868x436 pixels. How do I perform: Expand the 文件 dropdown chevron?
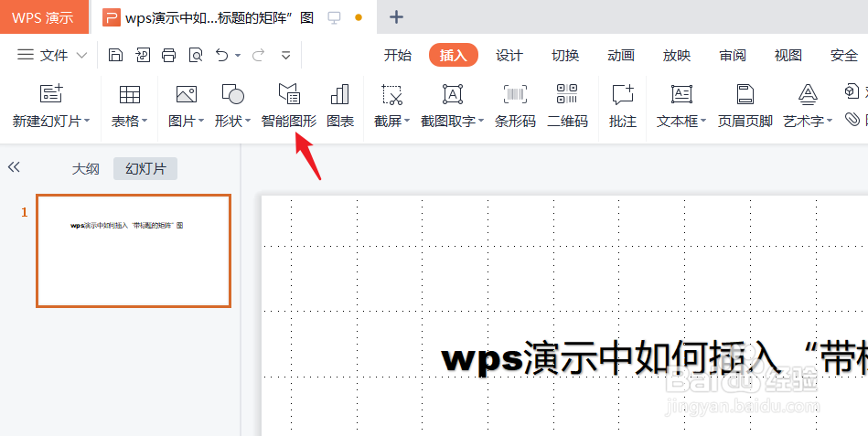81,56
